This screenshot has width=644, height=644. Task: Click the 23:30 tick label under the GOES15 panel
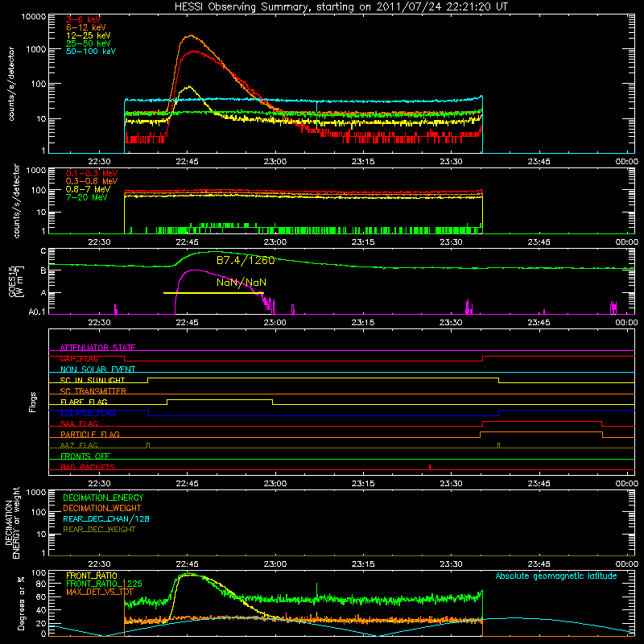coord(451,323)
